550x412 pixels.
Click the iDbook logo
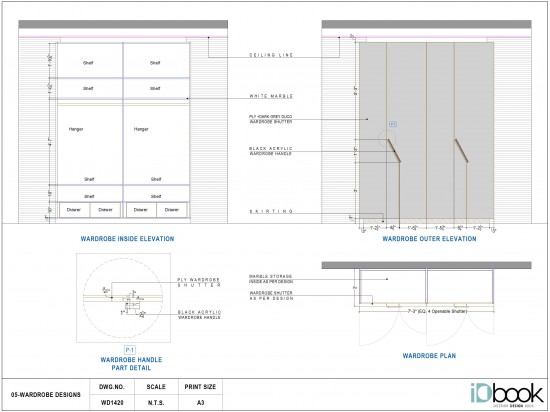(507, 394)
